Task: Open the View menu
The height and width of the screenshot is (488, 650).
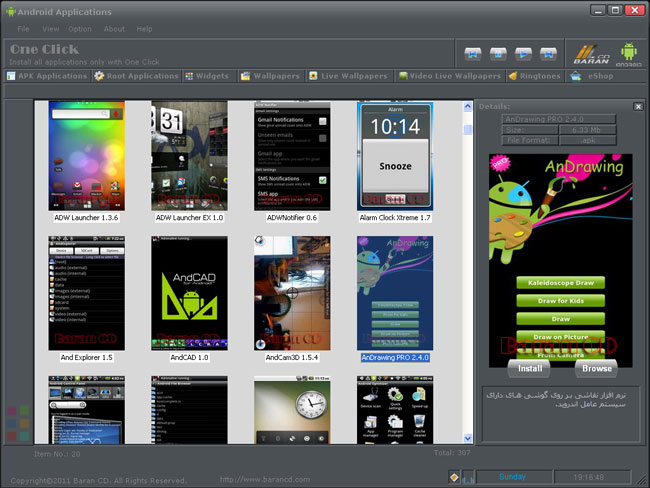Action: click(51, 29)
